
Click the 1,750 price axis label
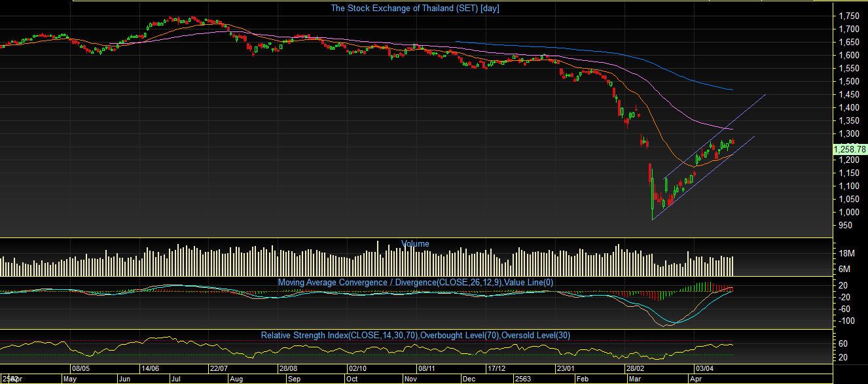[849, 16]
